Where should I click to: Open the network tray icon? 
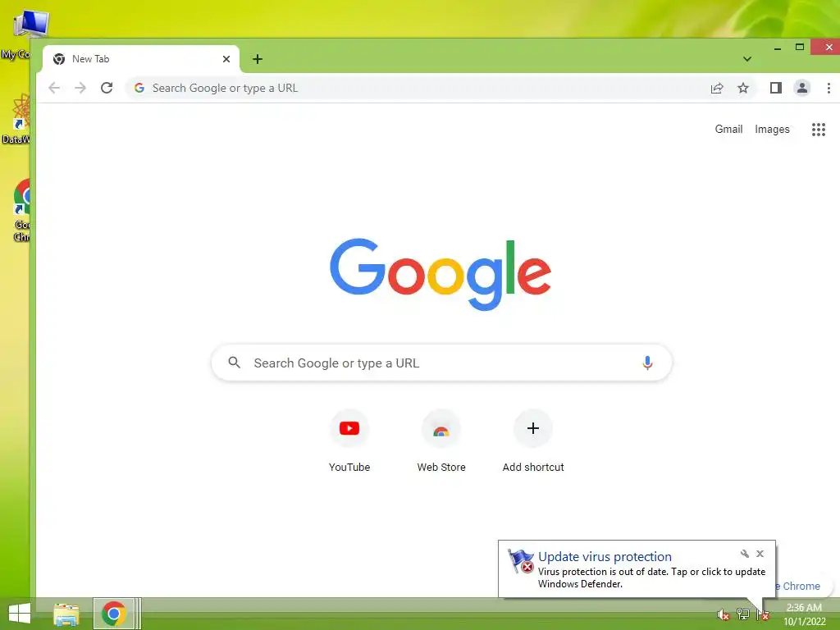(743, 614)
